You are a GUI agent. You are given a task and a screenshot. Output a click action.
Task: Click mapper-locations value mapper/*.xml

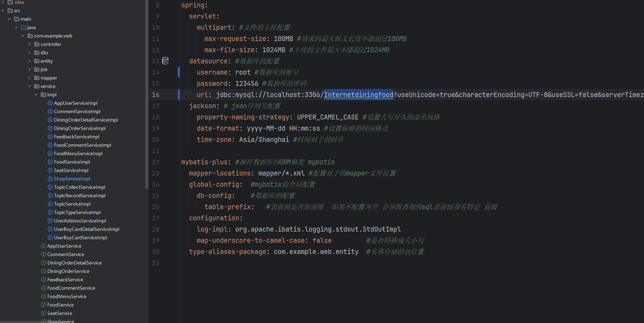[282, 173]
